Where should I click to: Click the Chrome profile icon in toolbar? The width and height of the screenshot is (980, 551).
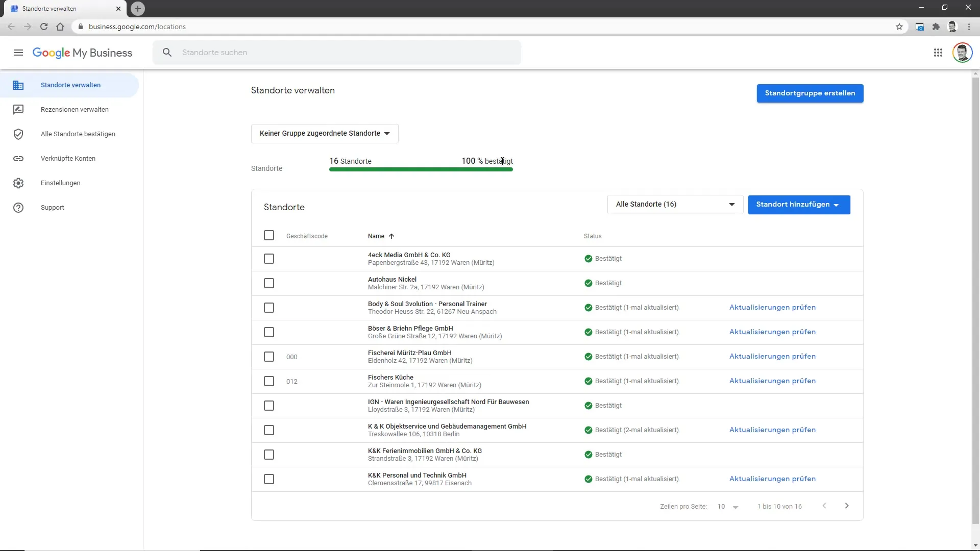(x=952, y=27)
